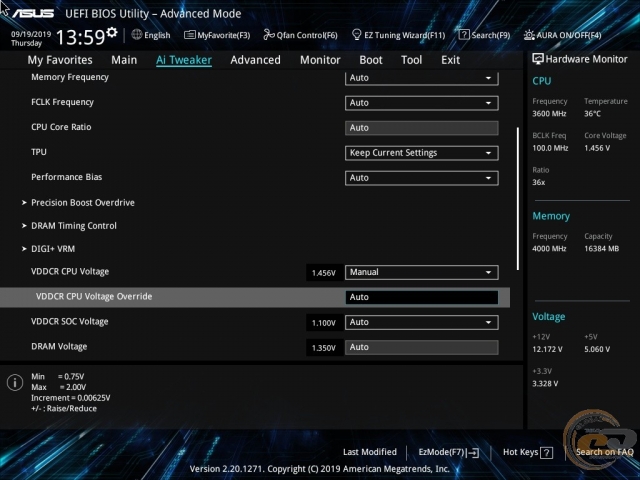Image resolution: width=640 pixels, height=480 pixels.
Task: Switch to My Favorites tab
Action: pyautogui.click(x=60, y=60)
